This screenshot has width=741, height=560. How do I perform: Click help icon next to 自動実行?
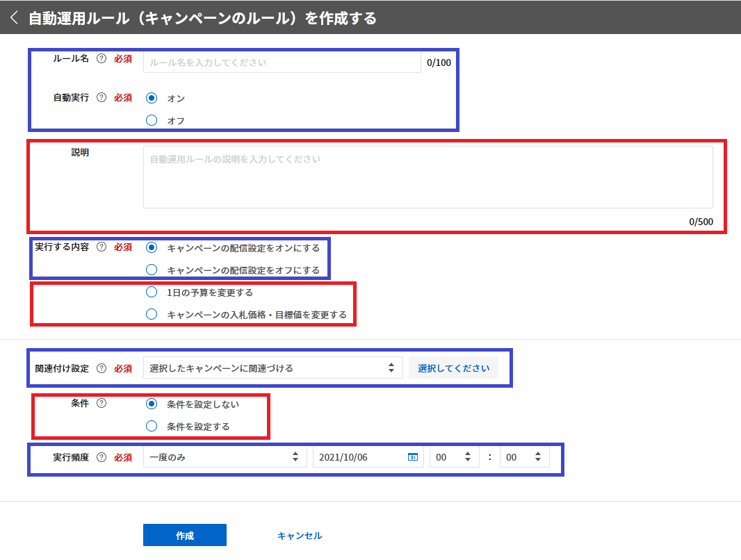101,98
